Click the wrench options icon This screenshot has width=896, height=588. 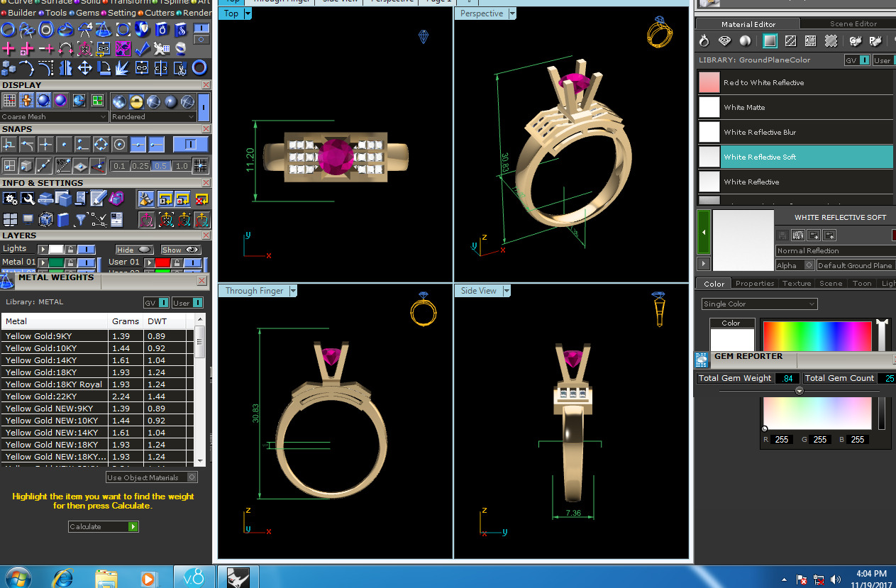pos(28,199)
